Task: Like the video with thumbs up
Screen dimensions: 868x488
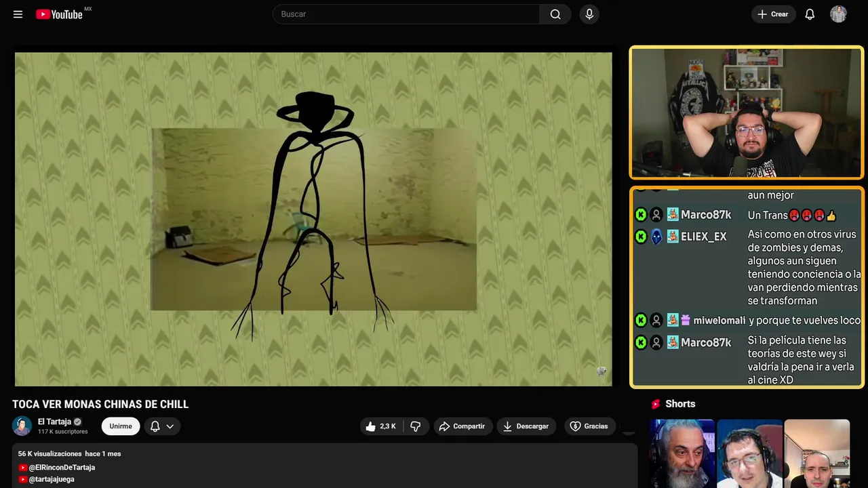Action: pos(380,426)
